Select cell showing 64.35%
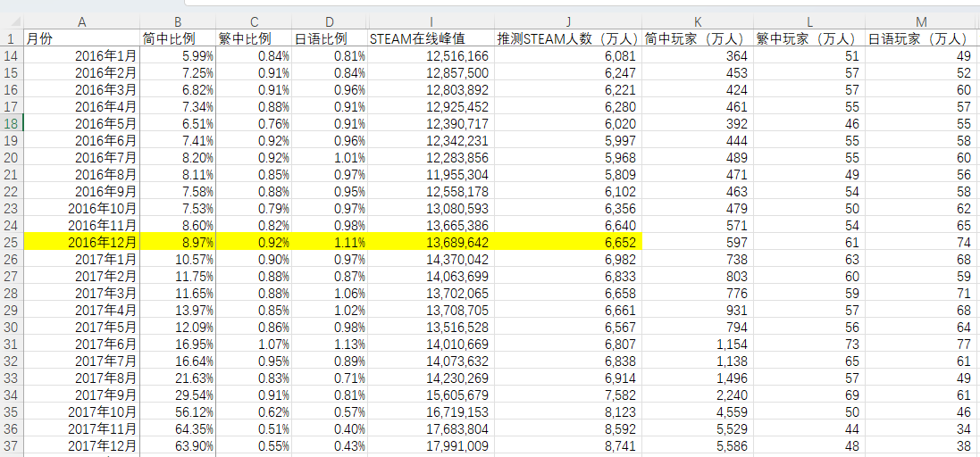980x457 pixels. click(x=178, y=429)
